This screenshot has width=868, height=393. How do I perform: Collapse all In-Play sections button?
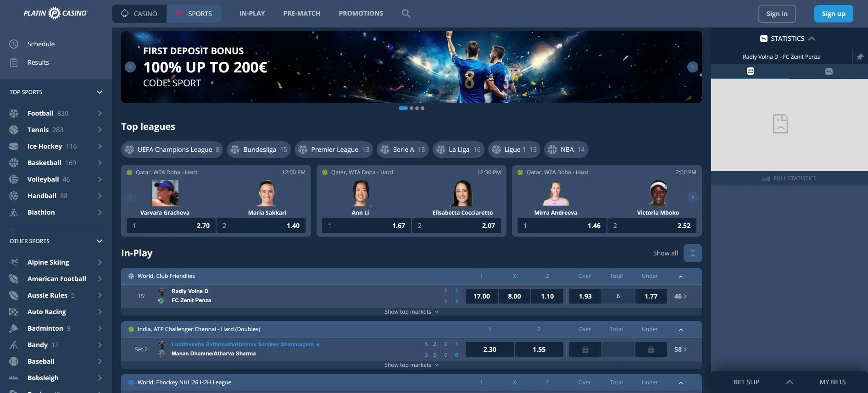[693, 253]
